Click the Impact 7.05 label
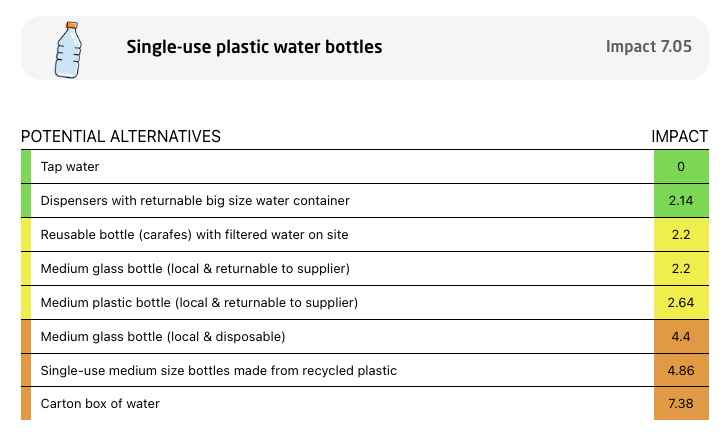The height and width of the screenshot is (439, 723). [648, 47]
